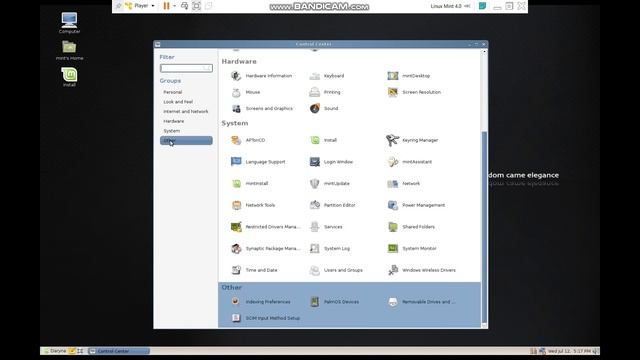The width and height of the screenshot is (640, 360).
Task: Launch Synaptic Package Manager icon
Action: (236, 248)
